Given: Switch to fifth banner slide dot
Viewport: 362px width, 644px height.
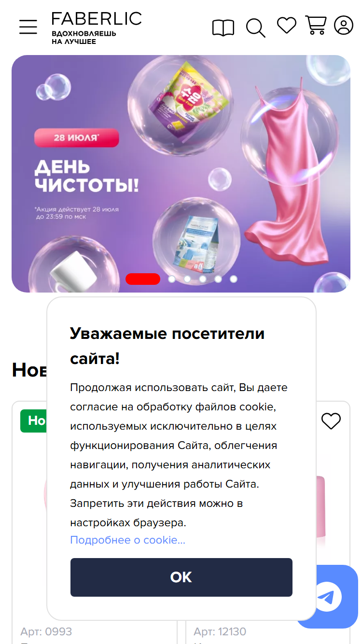Looking at the screenshot, I should pos(218,279).
